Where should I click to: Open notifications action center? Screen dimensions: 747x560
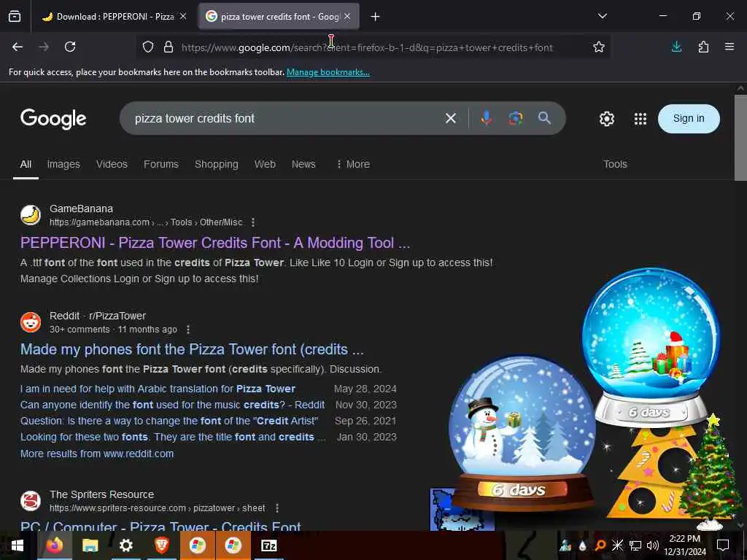[723, 545]
